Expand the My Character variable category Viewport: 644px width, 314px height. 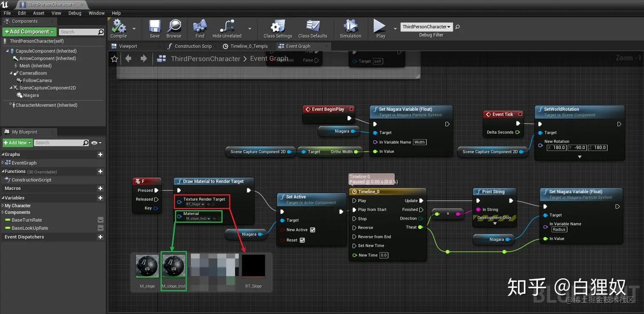[x=3, y=206]
